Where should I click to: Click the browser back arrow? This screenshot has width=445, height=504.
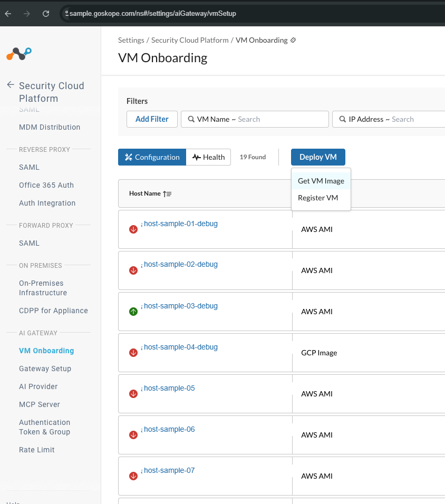(8, 14)
